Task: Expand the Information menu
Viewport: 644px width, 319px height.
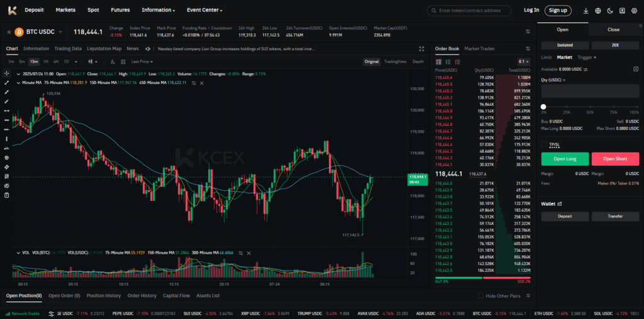Action: tap(158, 10)
